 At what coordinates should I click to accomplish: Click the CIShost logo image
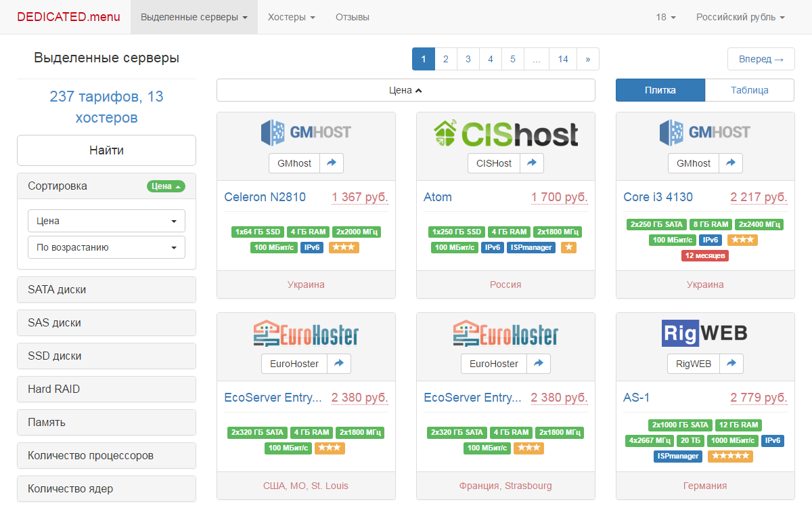(x=505, y=133)
